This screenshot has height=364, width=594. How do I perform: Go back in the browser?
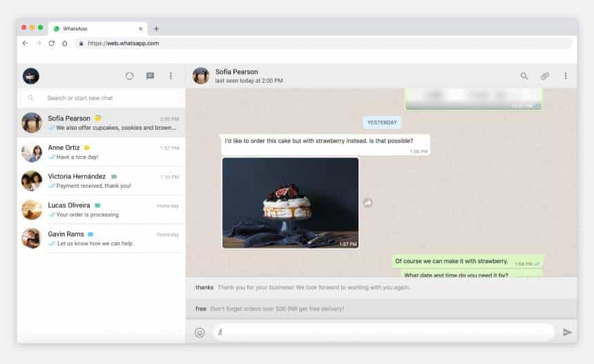coord(26,44)
